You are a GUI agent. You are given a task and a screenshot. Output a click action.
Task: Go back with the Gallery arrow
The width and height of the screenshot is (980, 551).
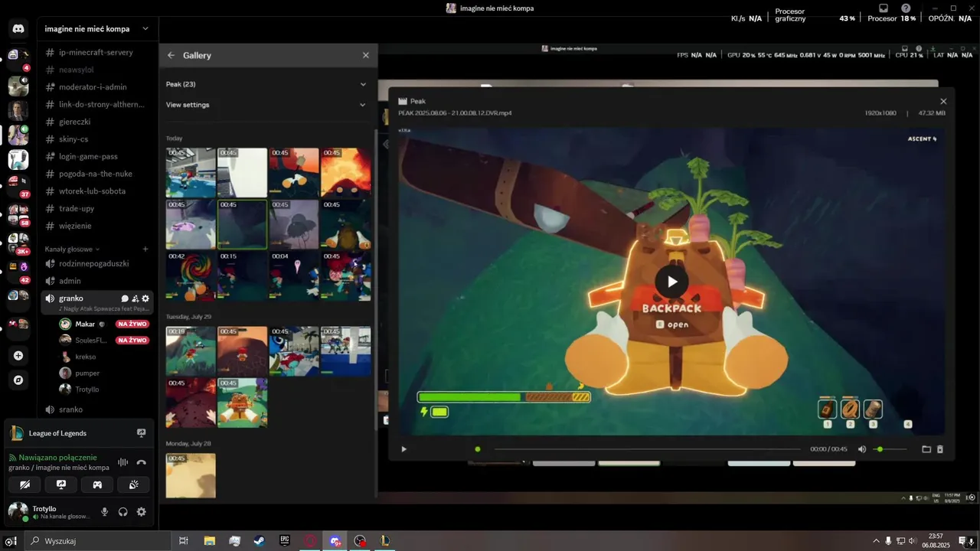(171, 55)
